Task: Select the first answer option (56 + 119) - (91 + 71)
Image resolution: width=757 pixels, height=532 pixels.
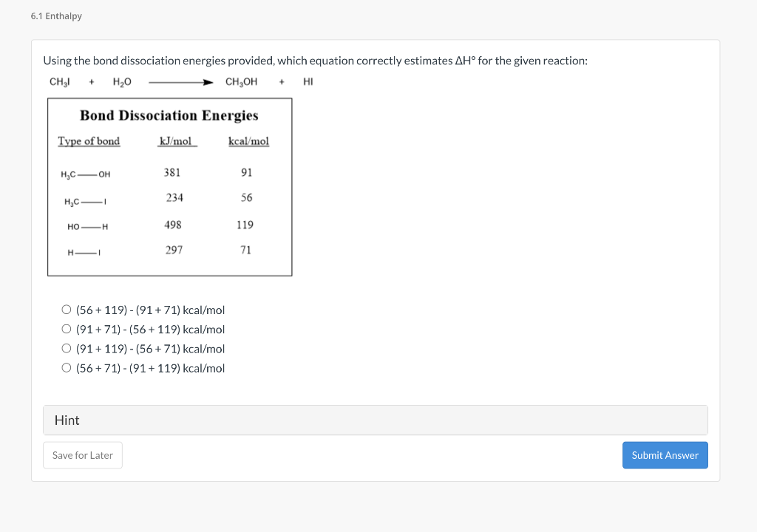Action: (x=66, y=310)
